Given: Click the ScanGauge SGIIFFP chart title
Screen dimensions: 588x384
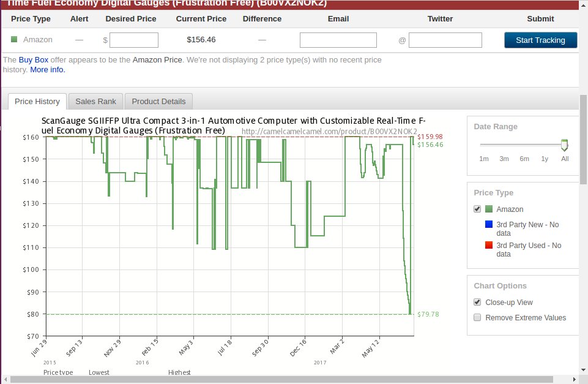Looking at the screenshot, I should [x=234, y=126].
